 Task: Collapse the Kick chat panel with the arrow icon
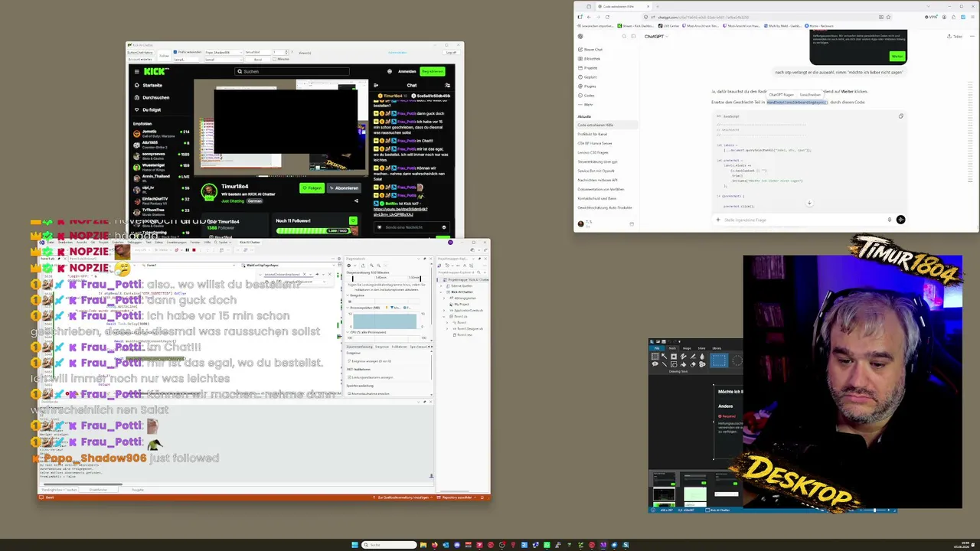click(377, 85)
